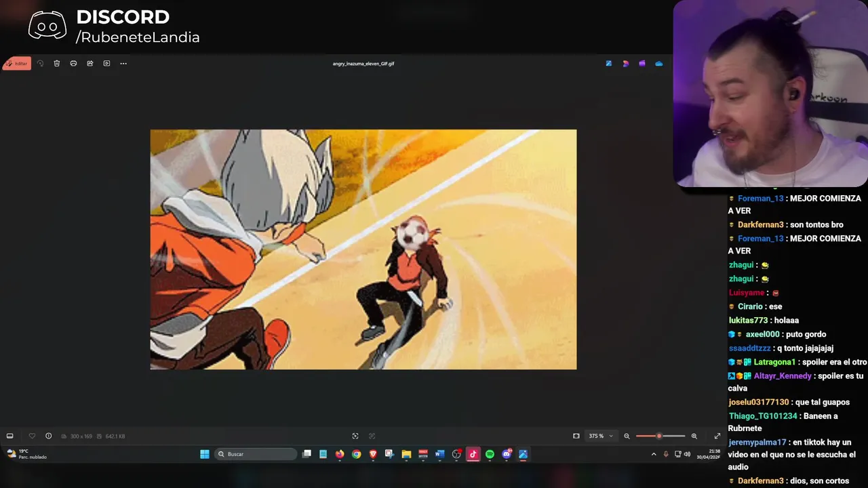Open the Windows Start menu
Screen dimensions: 868x488
click(205, 454)
